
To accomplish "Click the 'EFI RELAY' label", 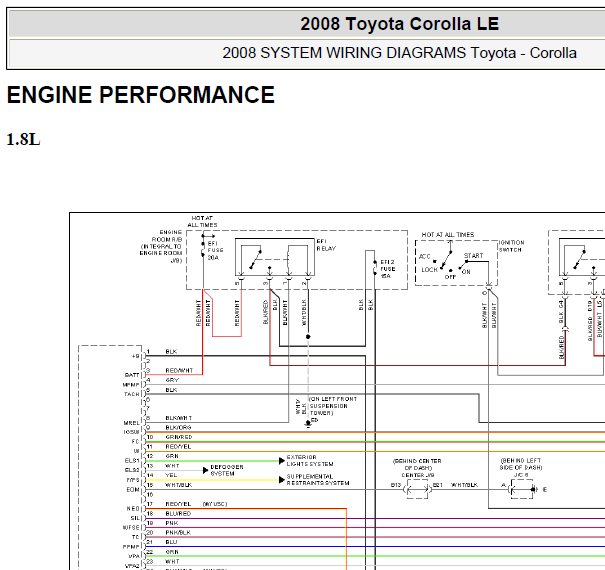I will click(326, 245).
